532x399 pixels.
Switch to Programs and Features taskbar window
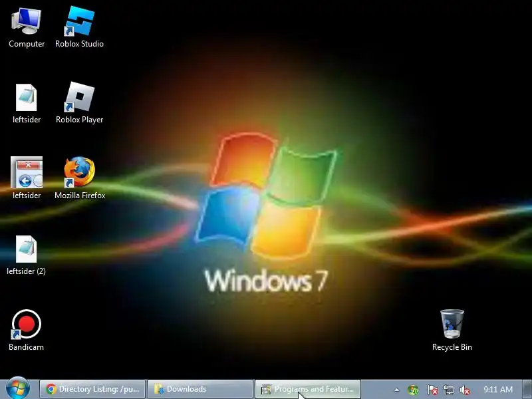308,389
